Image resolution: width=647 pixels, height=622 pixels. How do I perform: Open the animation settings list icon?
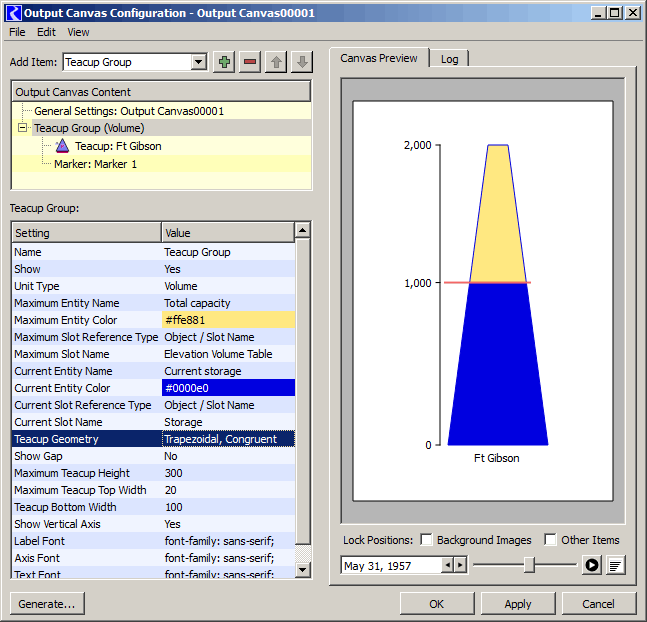click(615, 565)
